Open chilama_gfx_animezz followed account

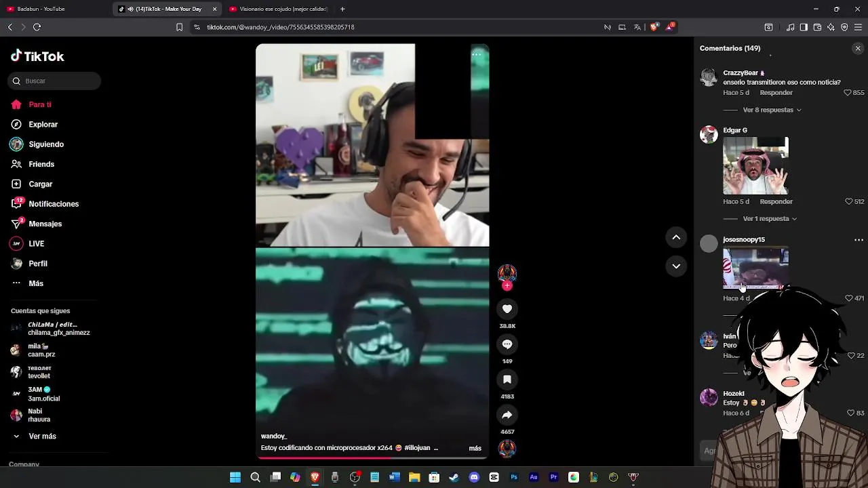pyautogui.click(x=51, y=329)
